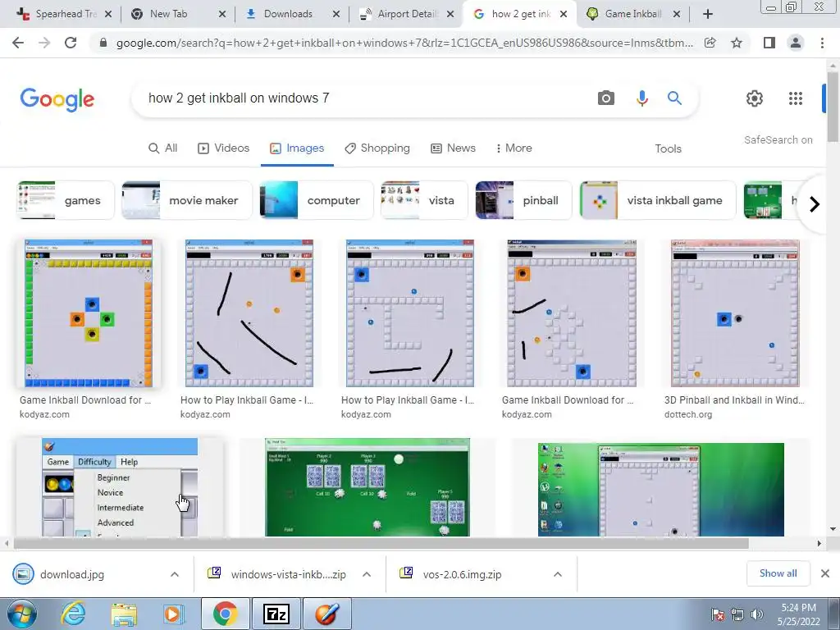This screenshot has height=630, width=840.
Task: Click the horizontal page scrollbar
Action: (x=381, y=543)
